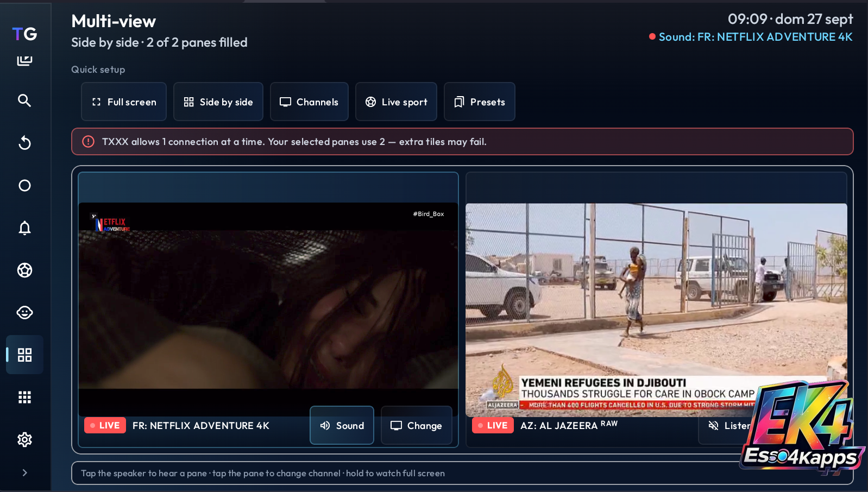
Task: Open the library icon below TG logo
Action: 24,60
